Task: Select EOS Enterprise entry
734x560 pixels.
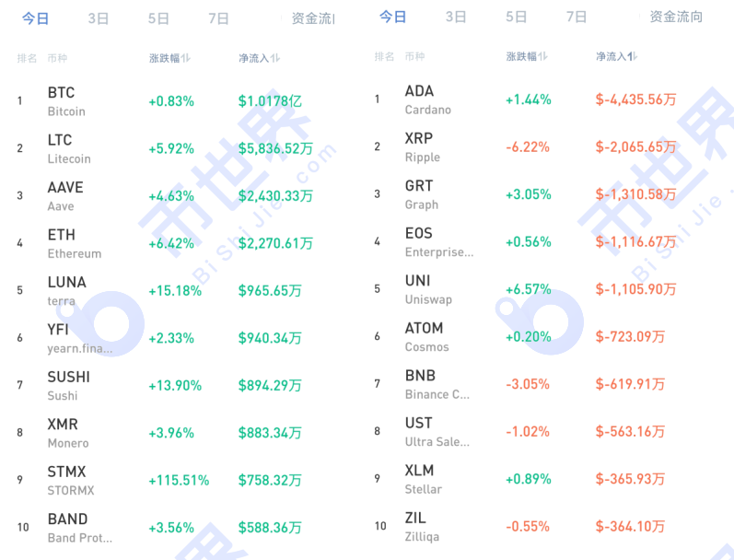Action: point(439,241)
